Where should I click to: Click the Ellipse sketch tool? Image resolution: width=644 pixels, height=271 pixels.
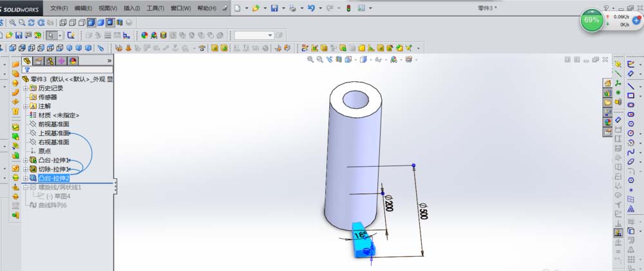click(x=630, y=162)
